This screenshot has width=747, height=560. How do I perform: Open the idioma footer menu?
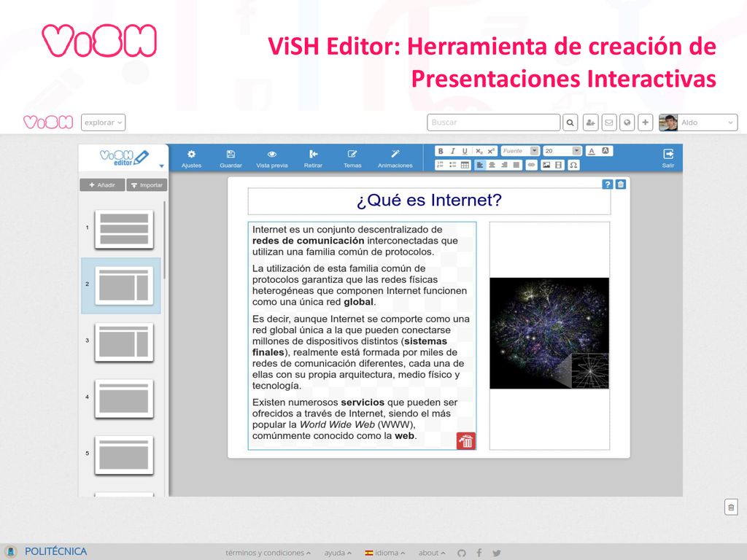click(385, 553)
